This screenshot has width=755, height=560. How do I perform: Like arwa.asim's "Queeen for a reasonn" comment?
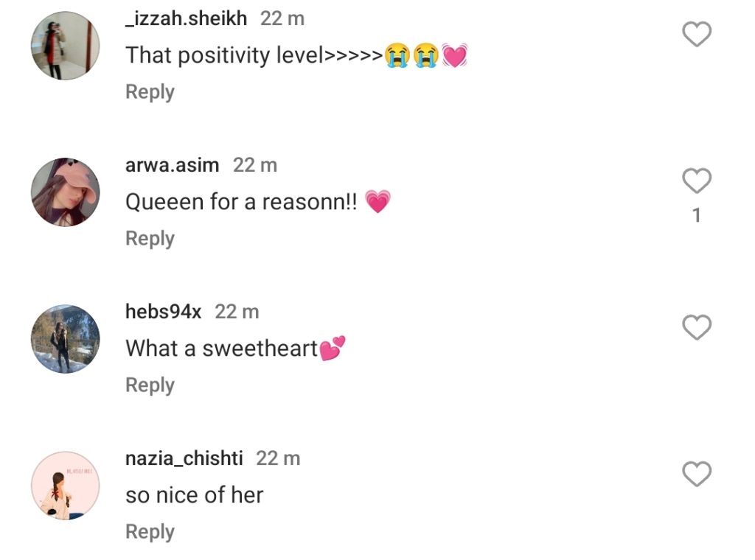tap(696, 181)
